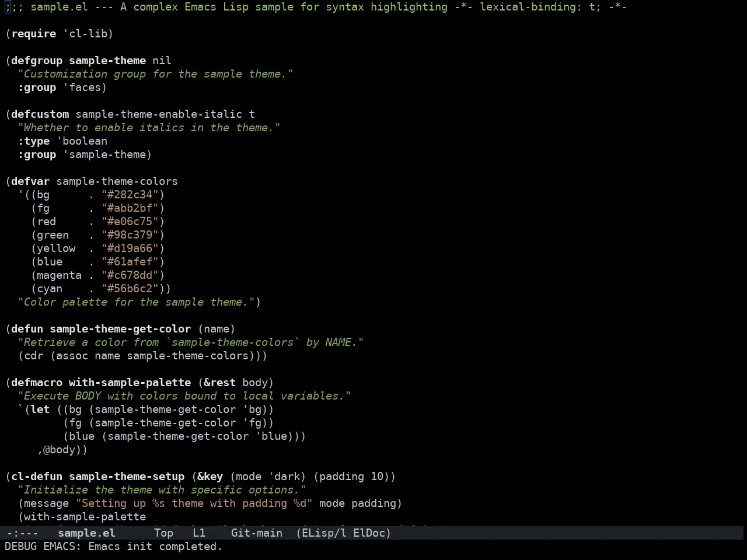The width and height of the screenshot is (747, 560).
Task: Click the defgroup keyword
Action: point(37,61)
